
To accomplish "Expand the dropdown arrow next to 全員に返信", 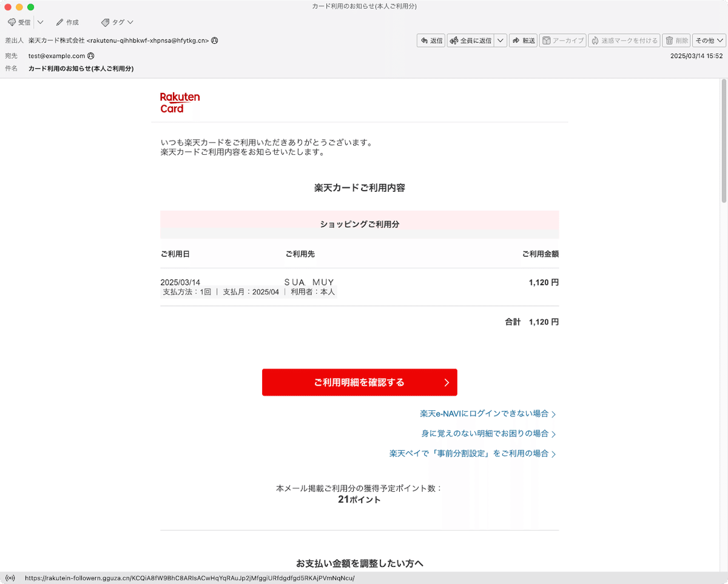I will pos(500,41).
